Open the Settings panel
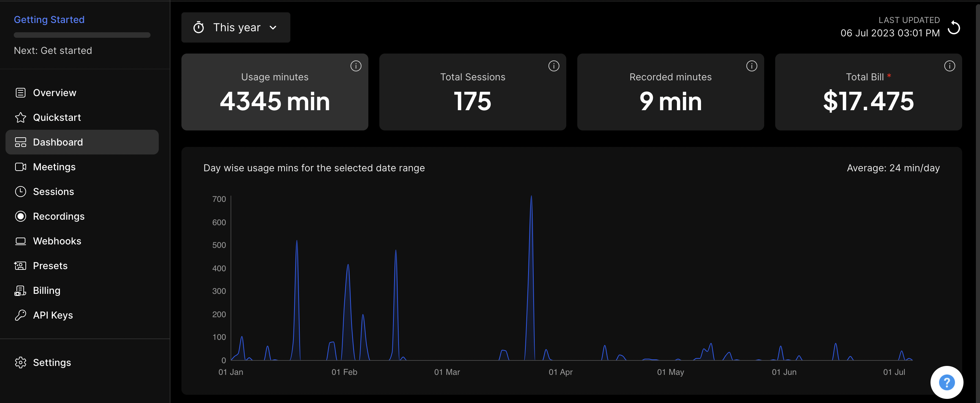 [52, 362]
